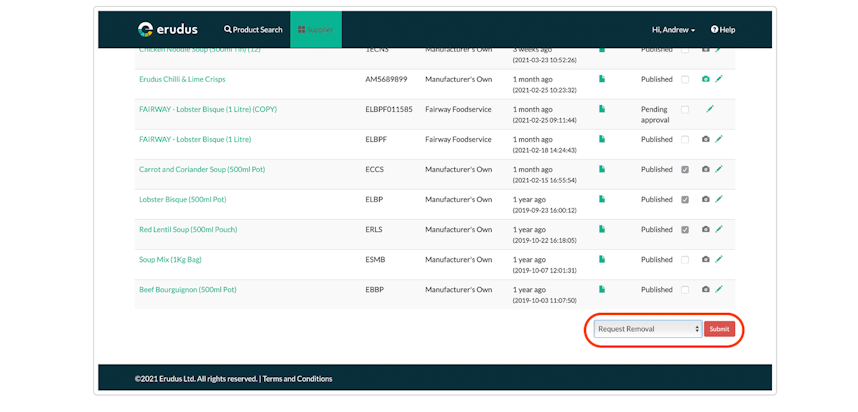Screen dimensions: 858x412
Task: Open Soup Mix (1Kg Bag) product
Action: [170, 260]
